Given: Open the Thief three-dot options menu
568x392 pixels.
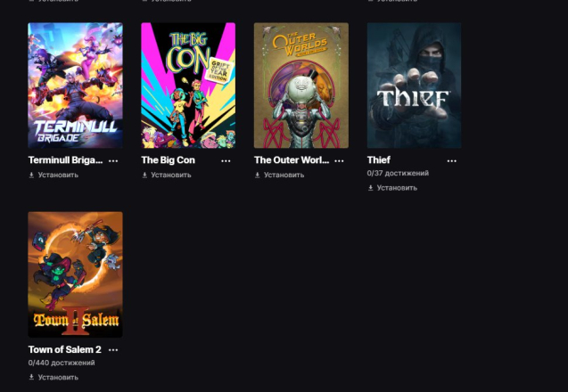Looking at the screenshot, I should pos(452,160).
